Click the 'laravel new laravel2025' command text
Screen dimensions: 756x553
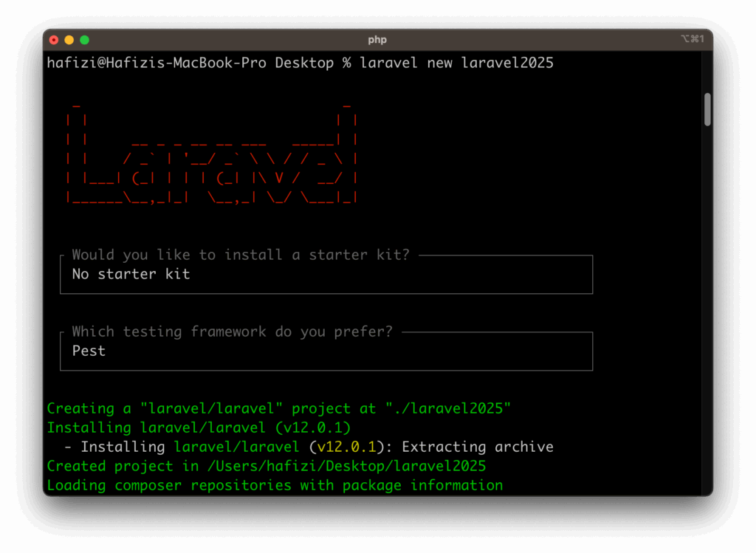click(x=456, y=63)
